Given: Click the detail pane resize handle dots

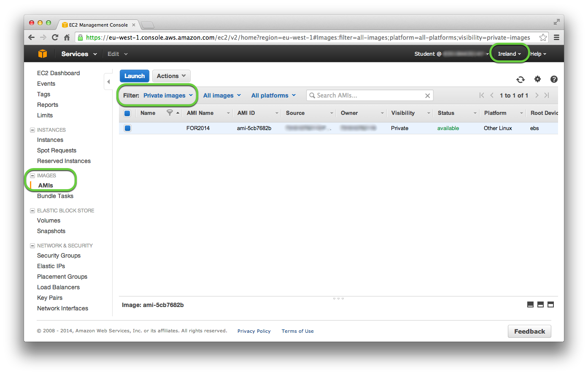Looking at the screenshot, I should click(x=338, y=299).
